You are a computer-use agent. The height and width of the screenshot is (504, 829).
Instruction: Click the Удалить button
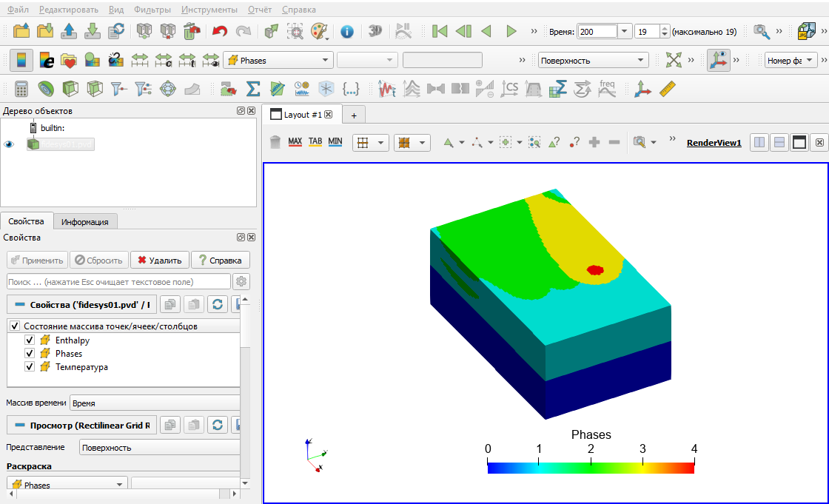coord(160,261)
